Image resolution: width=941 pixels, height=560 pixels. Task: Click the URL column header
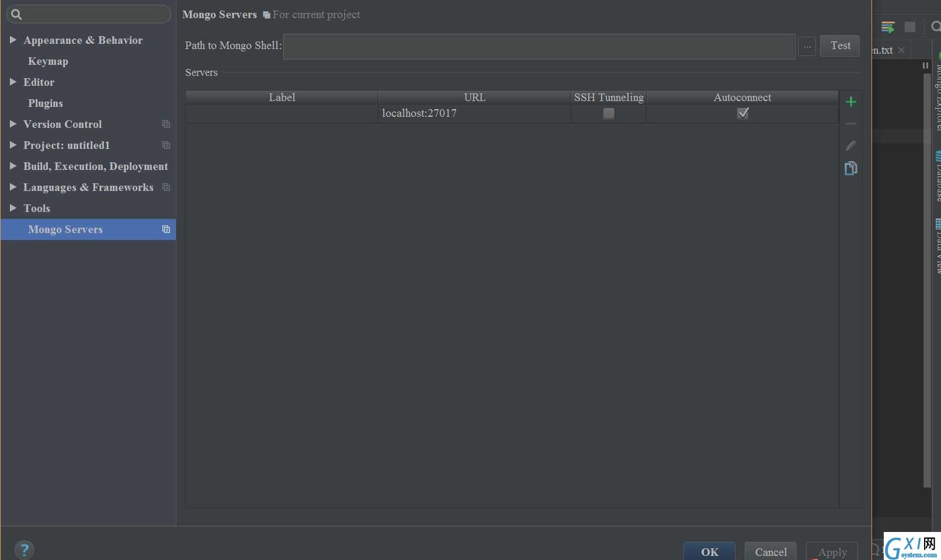point(474,98)
